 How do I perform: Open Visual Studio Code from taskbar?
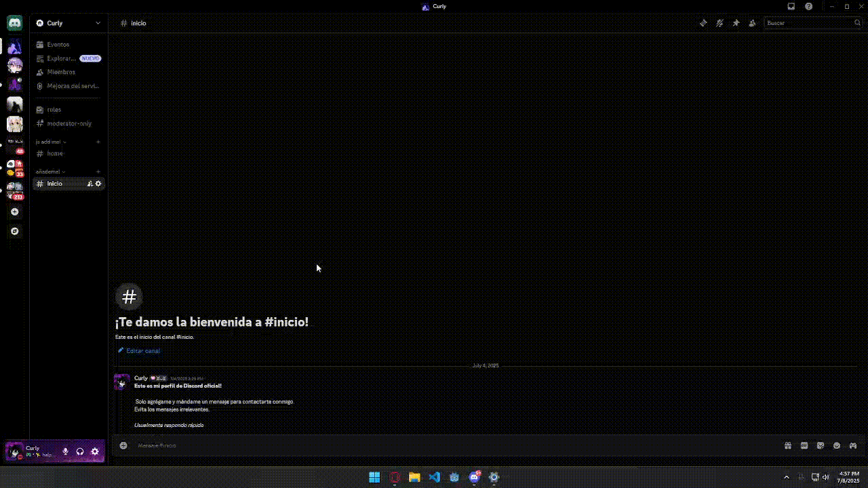pos(435,477)
